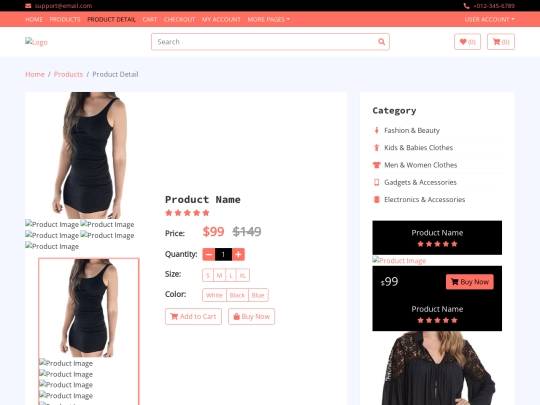Click the lace blouse product image in the sidebar
This screenshot has height=405, width=540.
437,368
